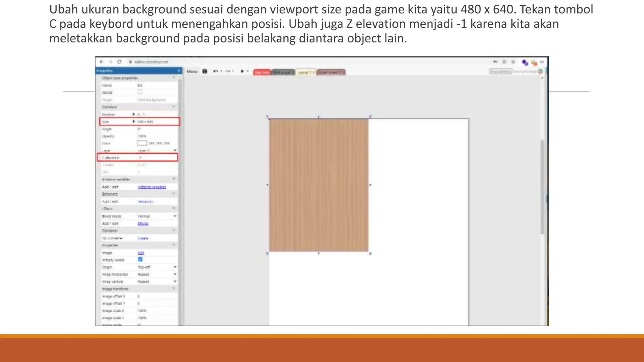Open the Color swatch picker
This screenshot has height=362, width=644.
click(x=142, y=143)
